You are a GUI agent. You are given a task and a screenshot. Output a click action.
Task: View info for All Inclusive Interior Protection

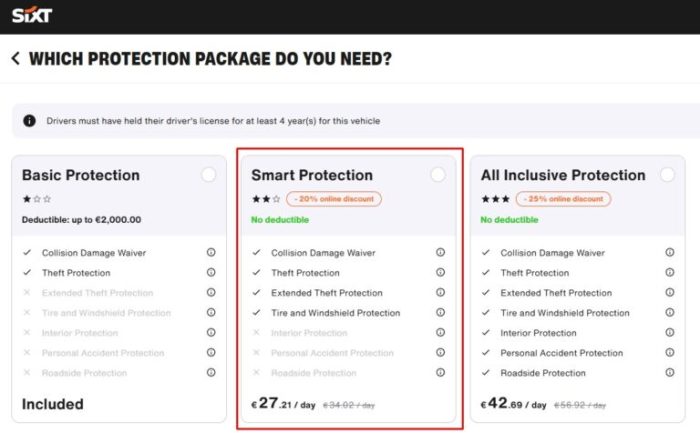point(670,333)
